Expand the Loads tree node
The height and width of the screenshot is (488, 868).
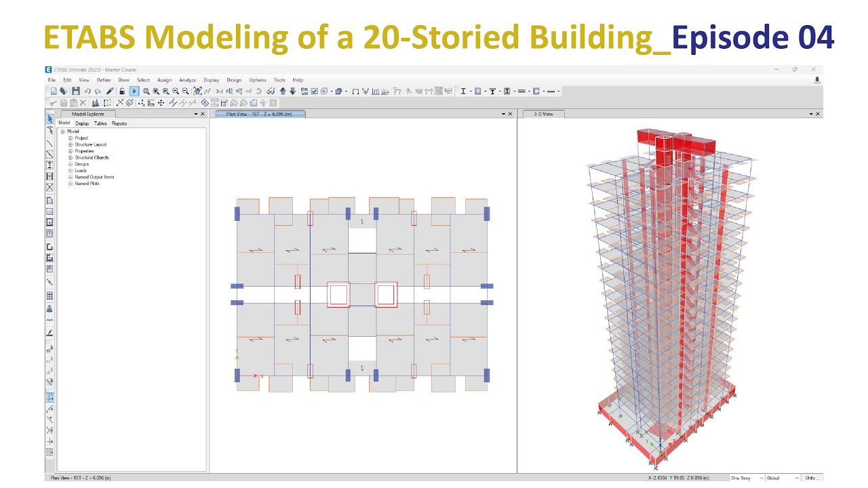pyautogui.click(x=71, y=170)
